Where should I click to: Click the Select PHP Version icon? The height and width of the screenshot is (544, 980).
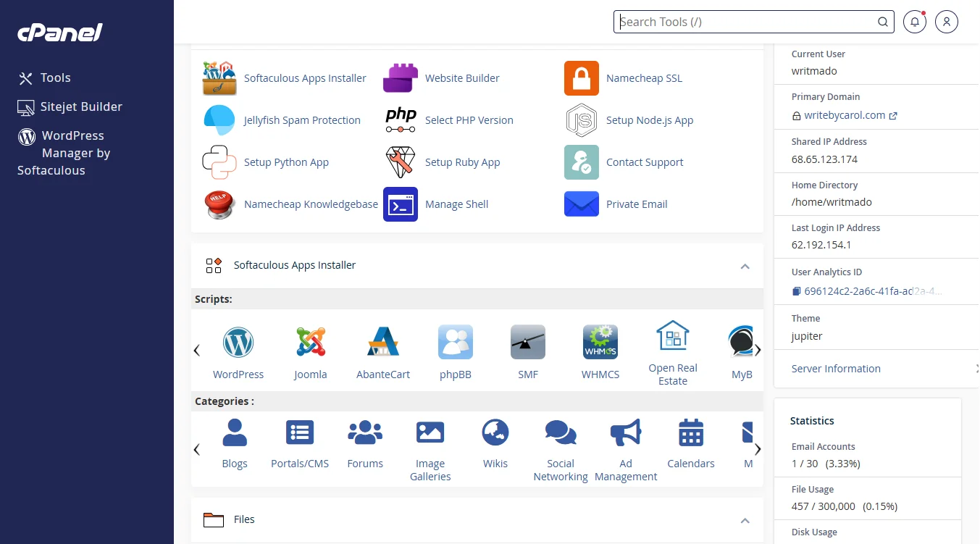(x=401, y=120)
